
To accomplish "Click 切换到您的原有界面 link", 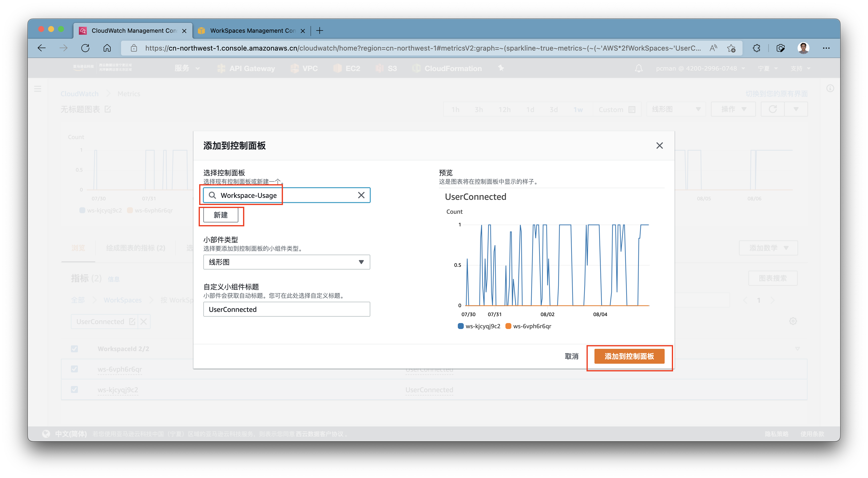I will [x=776, y=94].
